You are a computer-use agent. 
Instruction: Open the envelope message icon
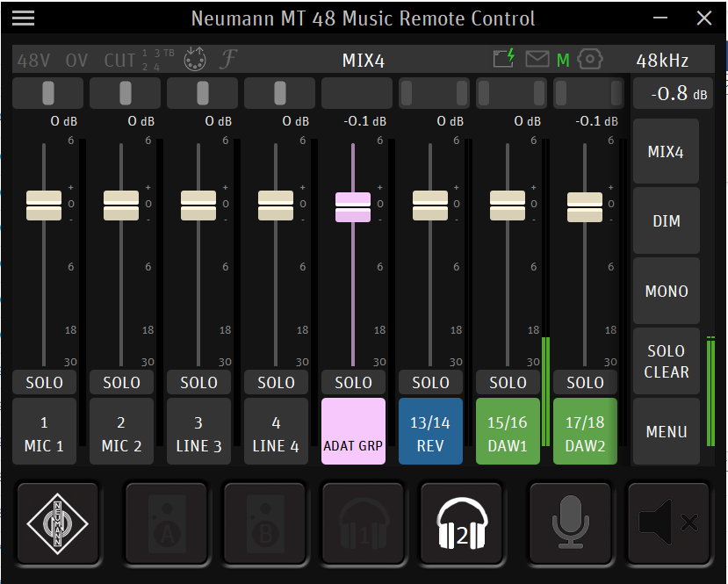(x=537, y=59)
